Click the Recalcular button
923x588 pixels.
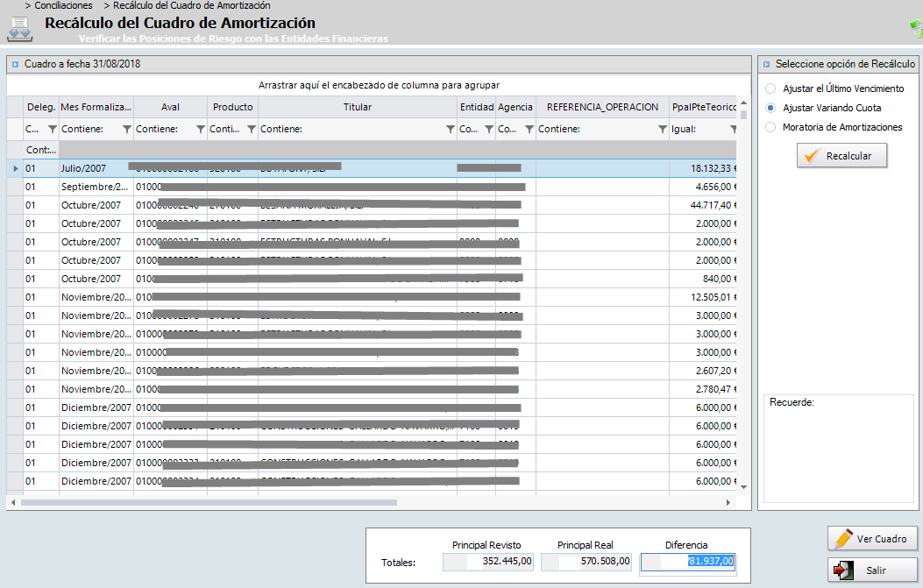pyautogui.click(x=841, y=156)
